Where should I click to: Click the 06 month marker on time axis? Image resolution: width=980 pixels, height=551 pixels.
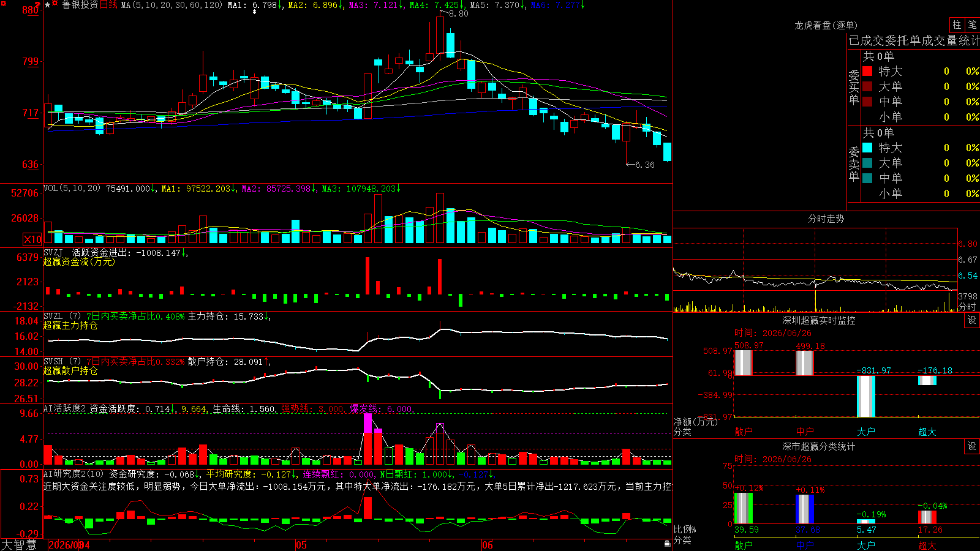coord(487,545)
